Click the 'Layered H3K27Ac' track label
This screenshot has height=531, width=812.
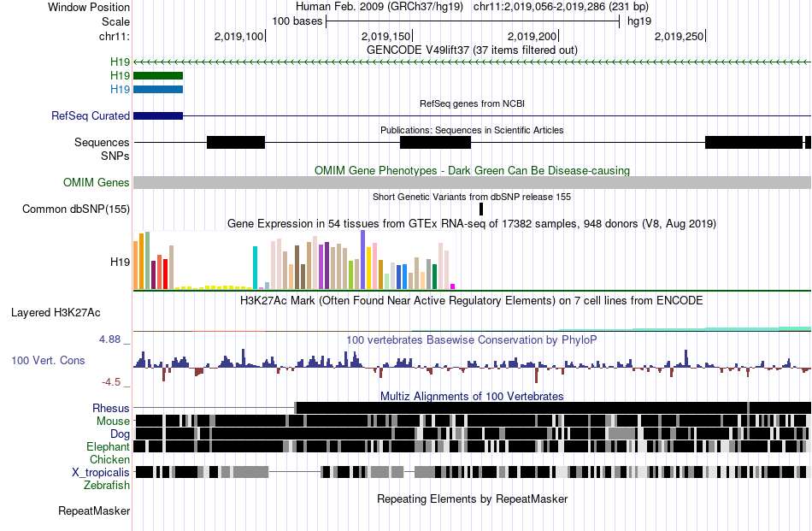point(56,312)
